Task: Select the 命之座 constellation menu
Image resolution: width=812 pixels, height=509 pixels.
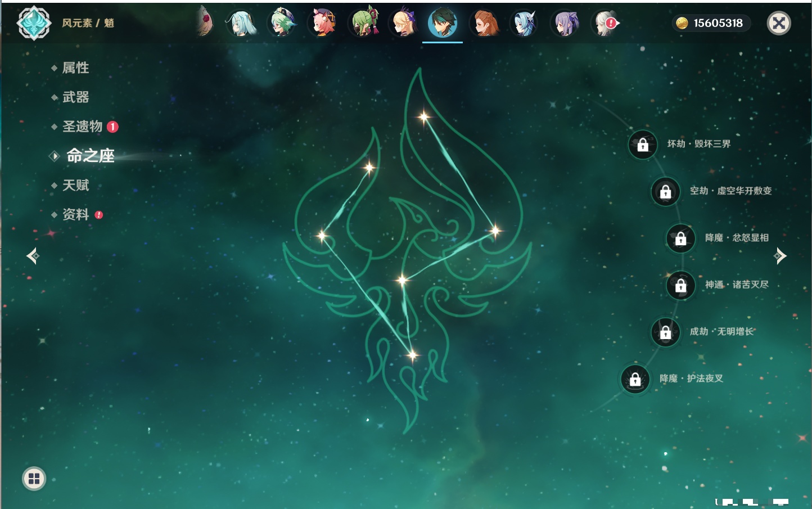Action: click(x=90, y=156)
